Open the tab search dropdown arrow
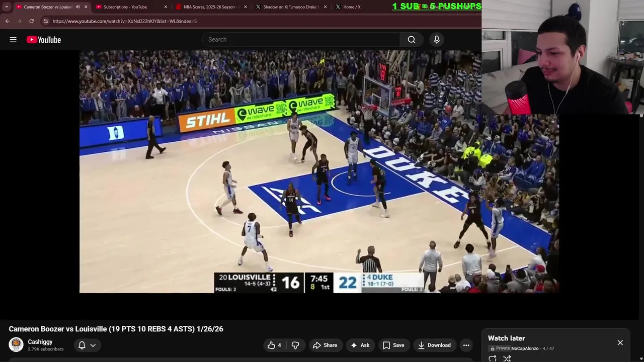Screen dimensions: 644x362 point(7,7)
